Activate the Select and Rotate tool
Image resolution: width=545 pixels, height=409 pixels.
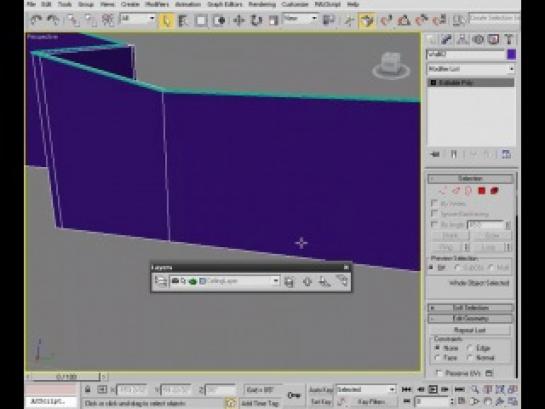tap(256, 21)
